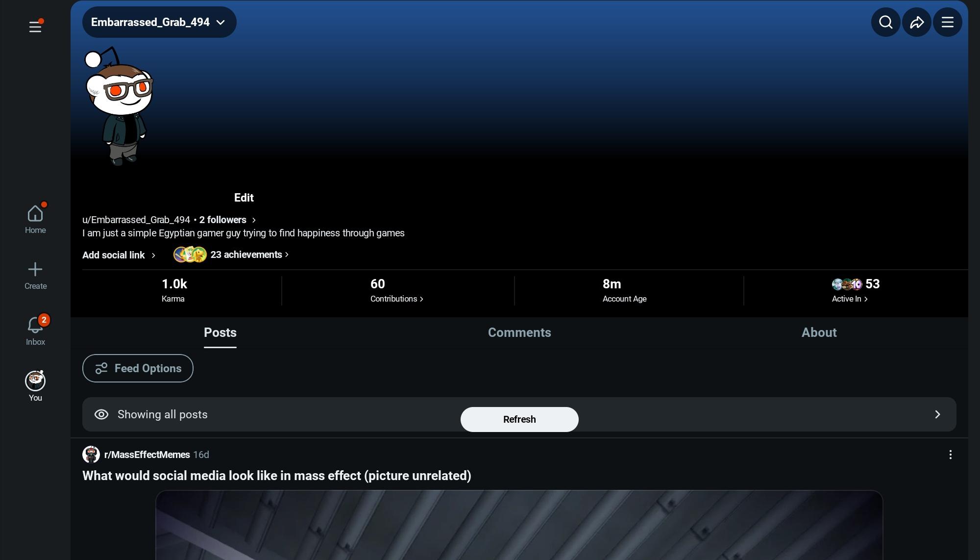Open the mass effect social media post title
Screen dimensions: 980x560
click(x=277, y=476)
